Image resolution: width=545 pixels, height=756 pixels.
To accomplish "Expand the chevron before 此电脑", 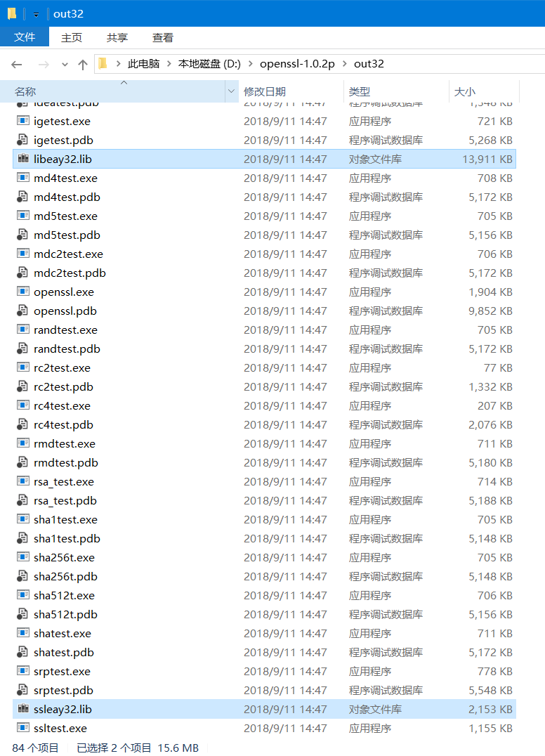I will tap(118, 64).
